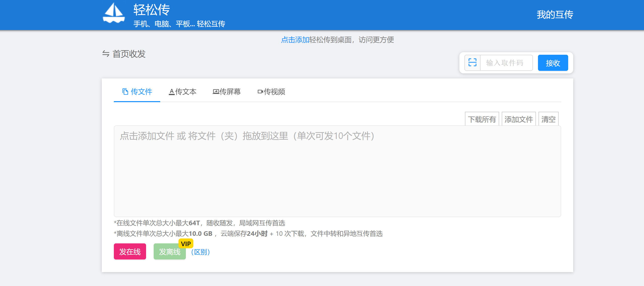Image resolution: width=644 pixels, height=286 pixels.
Task: Click into the 输入取件码 field
Action: coord(506,63)
